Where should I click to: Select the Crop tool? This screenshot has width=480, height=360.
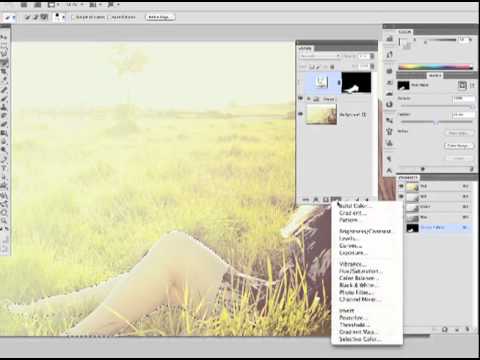point(4,71)
